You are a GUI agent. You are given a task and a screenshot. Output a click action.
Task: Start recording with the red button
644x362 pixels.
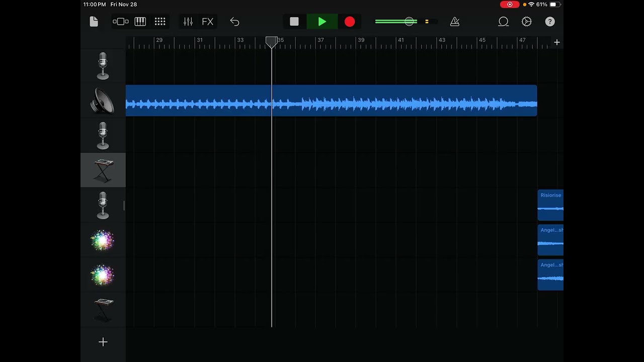tap(350, 22)
